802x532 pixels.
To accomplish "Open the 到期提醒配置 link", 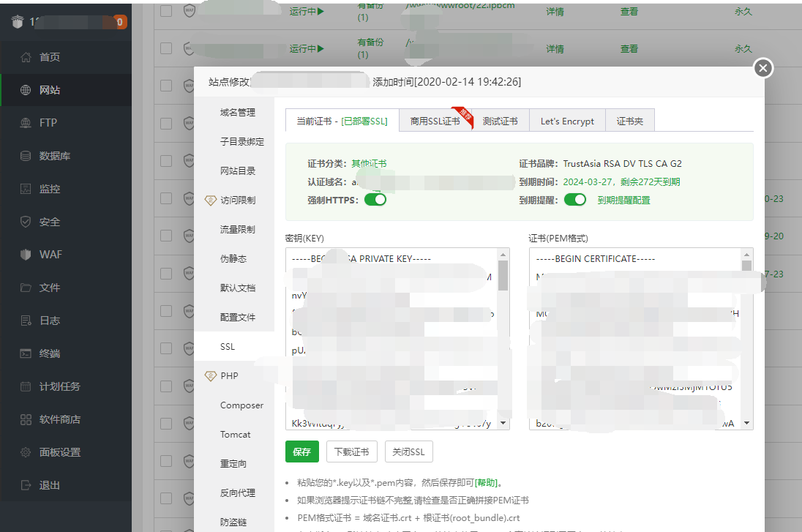I will coord(623,200).
